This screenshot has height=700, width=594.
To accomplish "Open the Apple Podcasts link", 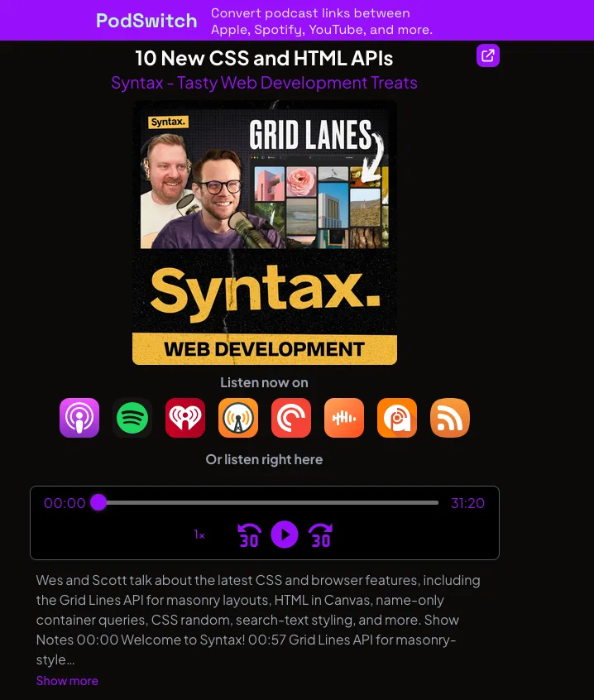I will tap(79, 418).
